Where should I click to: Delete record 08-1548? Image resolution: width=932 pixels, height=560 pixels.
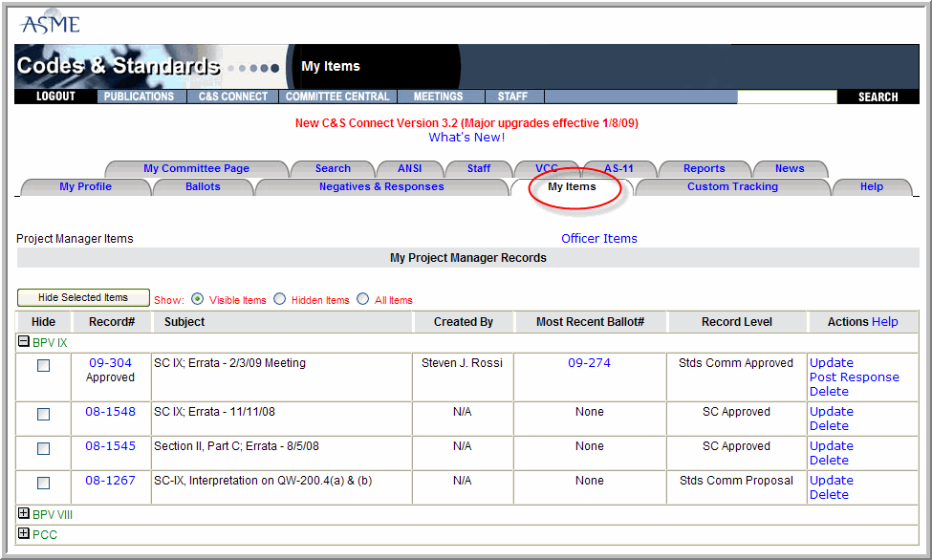click(x=829, y=425)
